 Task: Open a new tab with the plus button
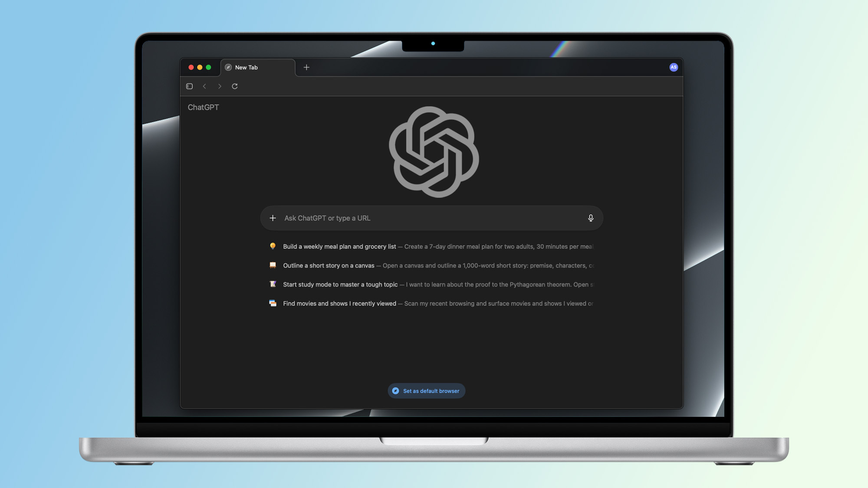(x=306, y=67)
